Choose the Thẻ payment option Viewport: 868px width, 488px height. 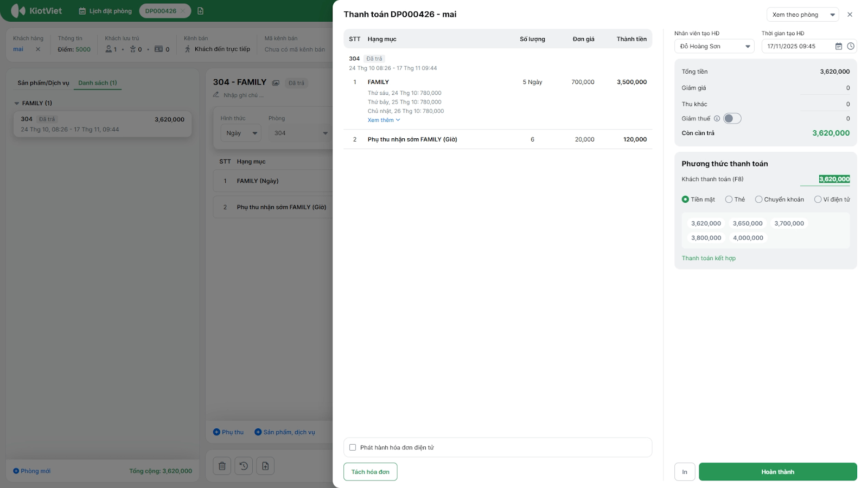point(729,200)
